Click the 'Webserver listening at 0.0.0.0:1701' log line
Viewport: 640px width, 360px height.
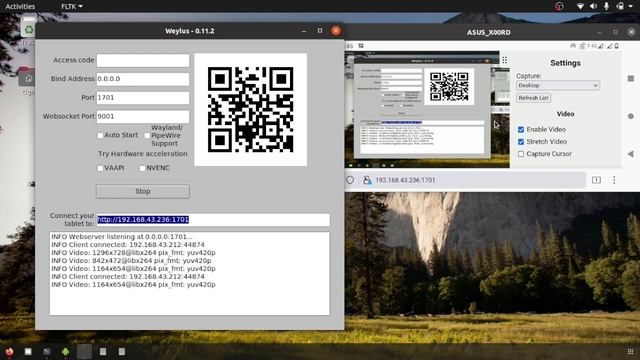(x=122, y=237)
